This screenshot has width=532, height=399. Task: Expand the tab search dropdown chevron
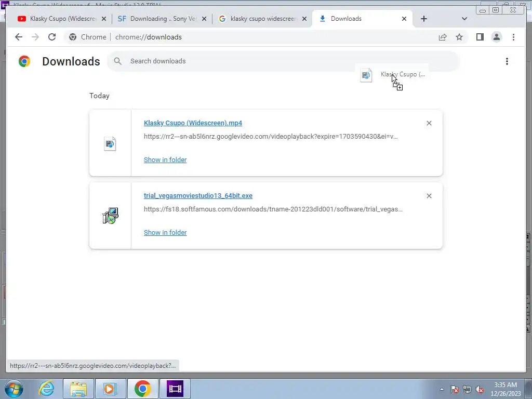coord(464,19)
